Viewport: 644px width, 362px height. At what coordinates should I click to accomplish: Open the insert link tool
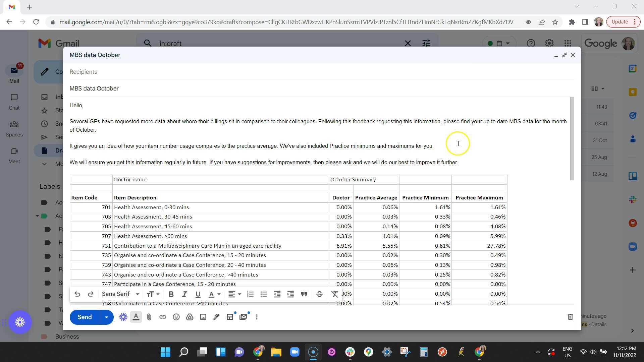click(x=163, y=317)
